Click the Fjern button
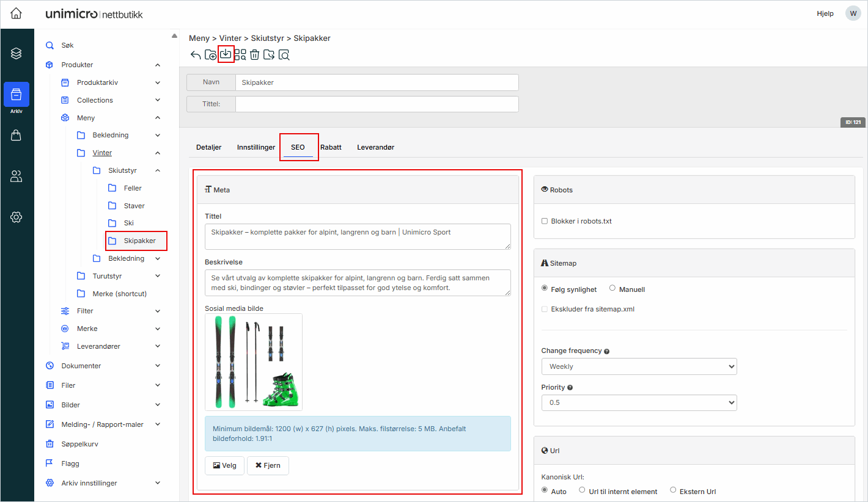 (268, 465)
